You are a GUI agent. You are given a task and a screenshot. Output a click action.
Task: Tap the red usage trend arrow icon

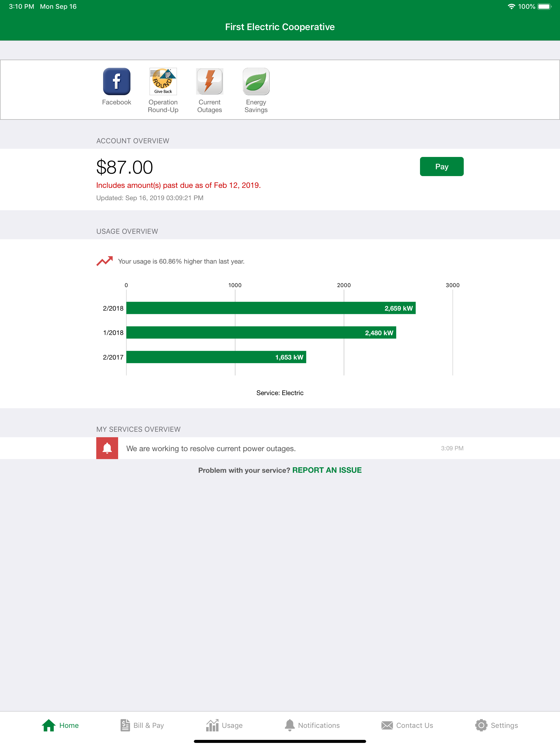105,261
